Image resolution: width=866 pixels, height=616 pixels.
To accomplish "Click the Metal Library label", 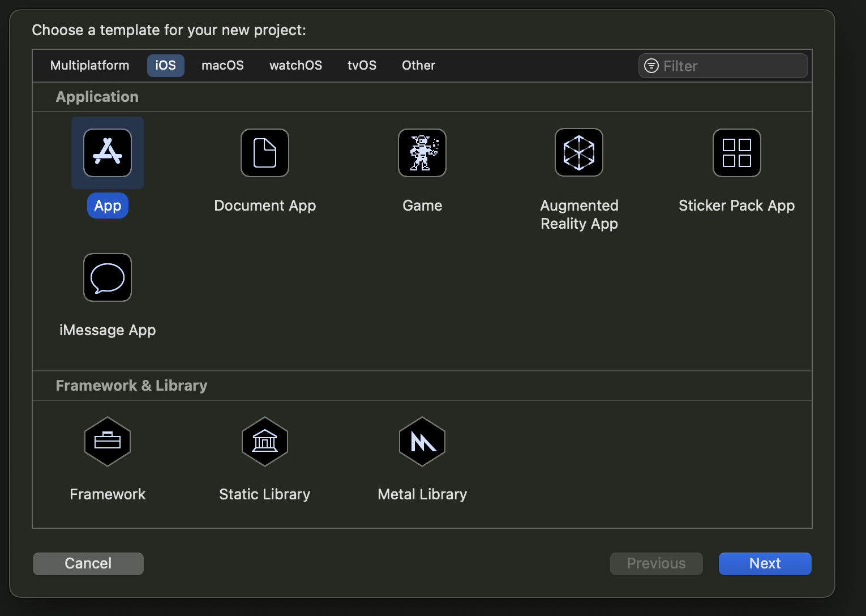I will coord(422,494).
